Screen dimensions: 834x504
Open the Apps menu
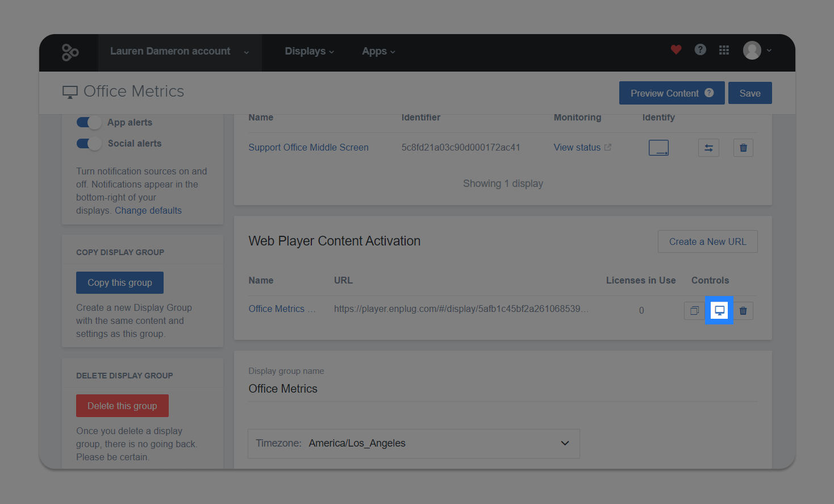(378, 51)
